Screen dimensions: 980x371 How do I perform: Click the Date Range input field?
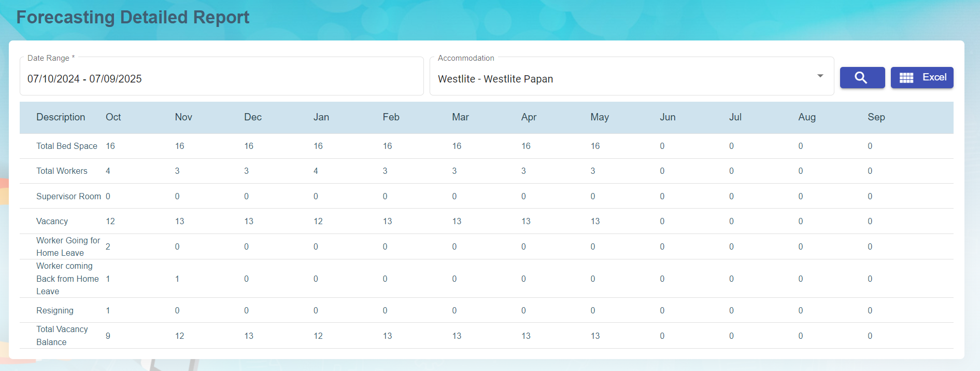click(221, 79)
